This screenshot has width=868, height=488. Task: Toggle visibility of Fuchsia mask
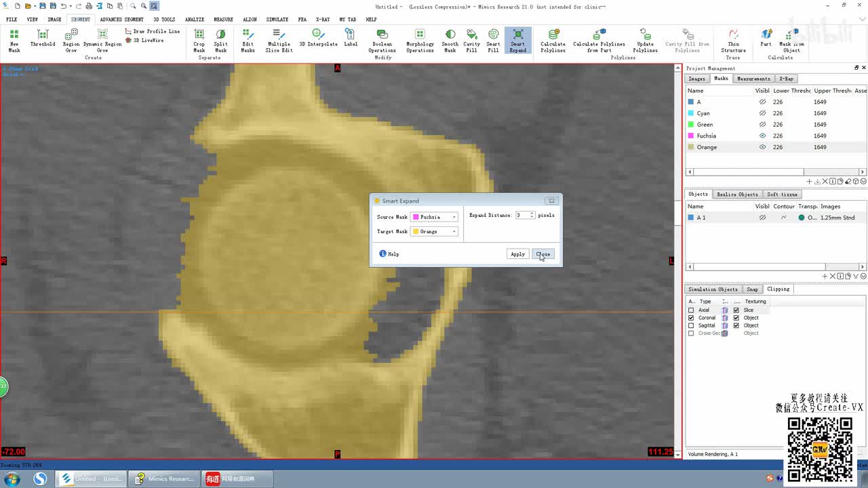[x=762, y=136]
